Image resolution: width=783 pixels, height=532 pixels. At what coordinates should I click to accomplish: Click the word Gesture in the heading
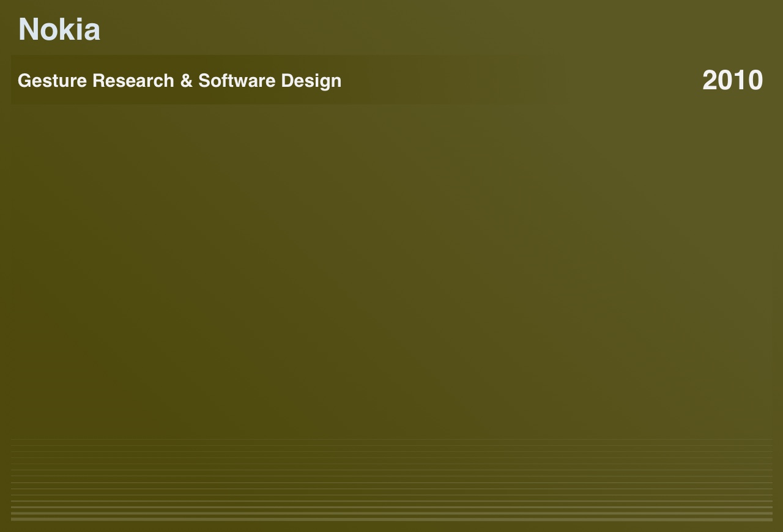click(52, 80)
